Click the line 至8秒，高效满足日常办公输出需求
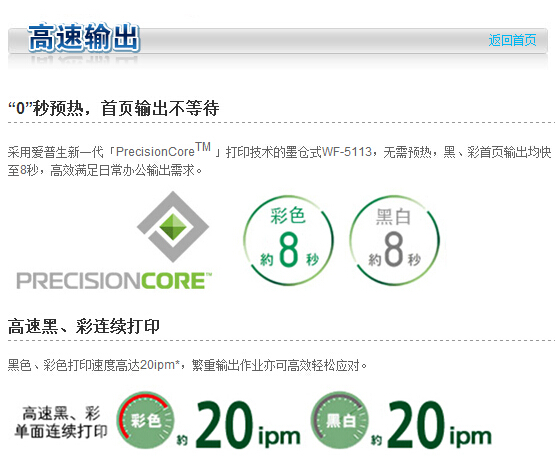 click(x=105, y=170)
